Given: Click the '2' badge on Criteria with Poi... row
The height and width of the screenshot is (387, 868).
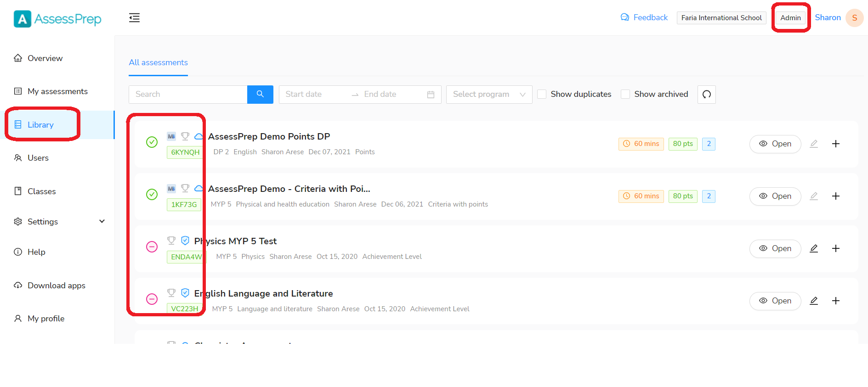Looking at the screenshot, I should coord(709,196).
